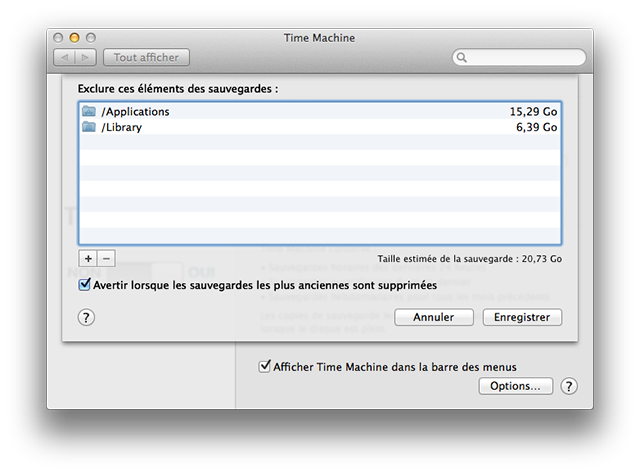This screenshot has height=474, width=640.
Task: Select the /Library folder icon
Action: click(x=89, y=127)
